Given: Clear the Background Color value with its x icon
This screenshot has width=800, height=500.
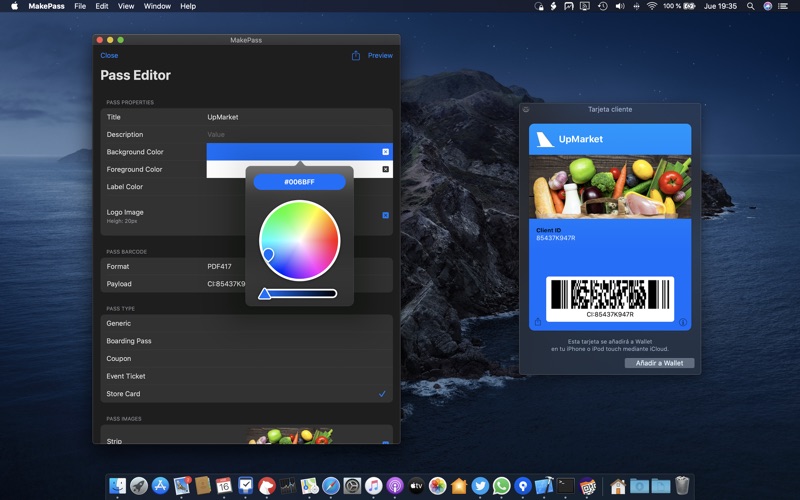Looking at the screenshot, I should tap(386, 152).
